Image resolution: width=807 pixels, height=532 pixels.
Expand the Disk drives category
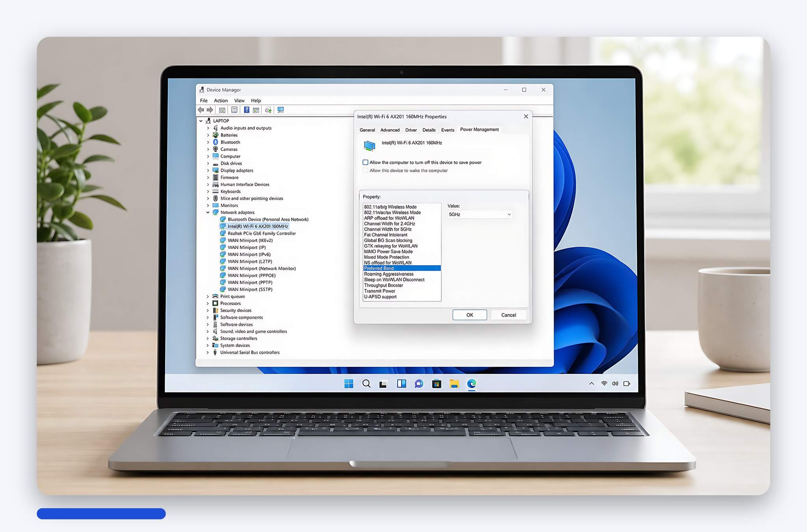click(x=208, y=164)
